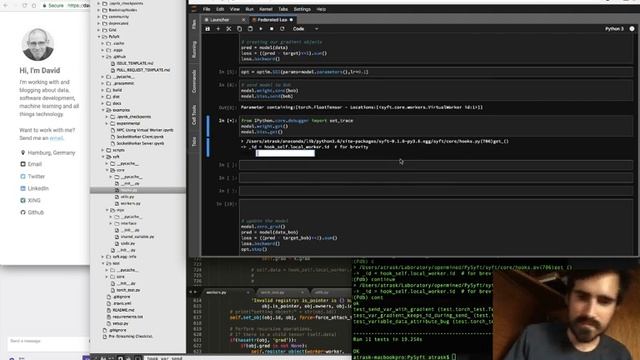Click David's profile photo in the browser
This screenshot has width=640, height=360.
pos(38,44)
